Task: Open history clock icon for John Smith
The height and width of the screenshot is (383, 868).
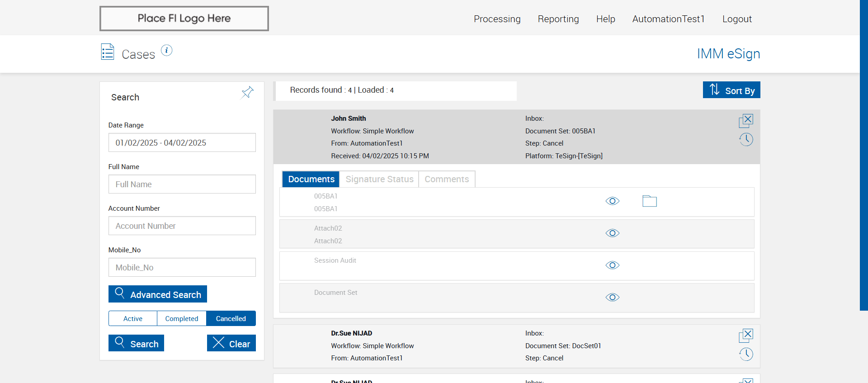Action: coord(746,139)
